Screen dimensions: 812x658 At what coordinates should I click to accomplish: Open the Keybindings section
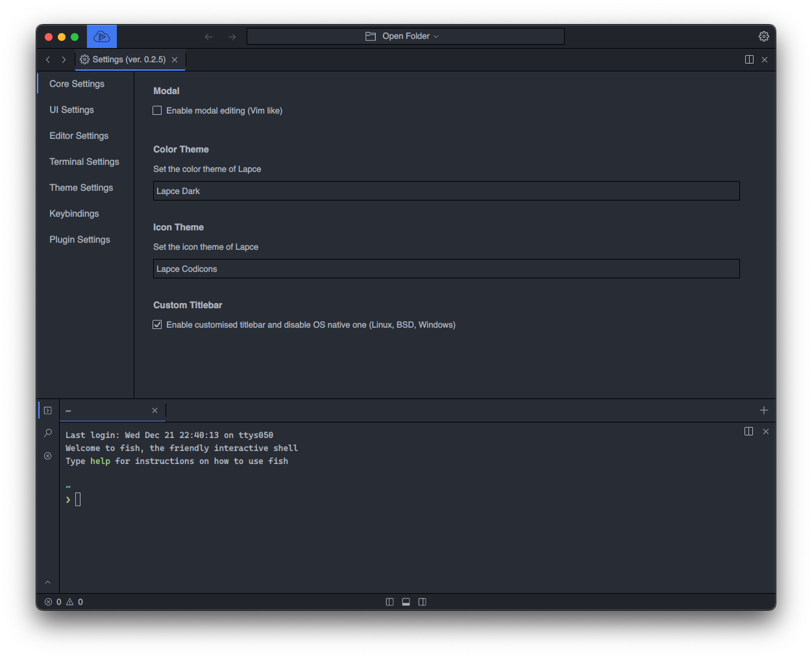pyautogui.click(x=74, y=213)
